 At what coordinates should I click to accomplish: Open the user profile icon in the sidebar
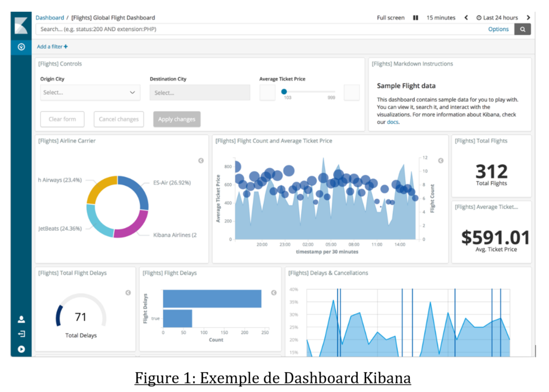point(21,319)
